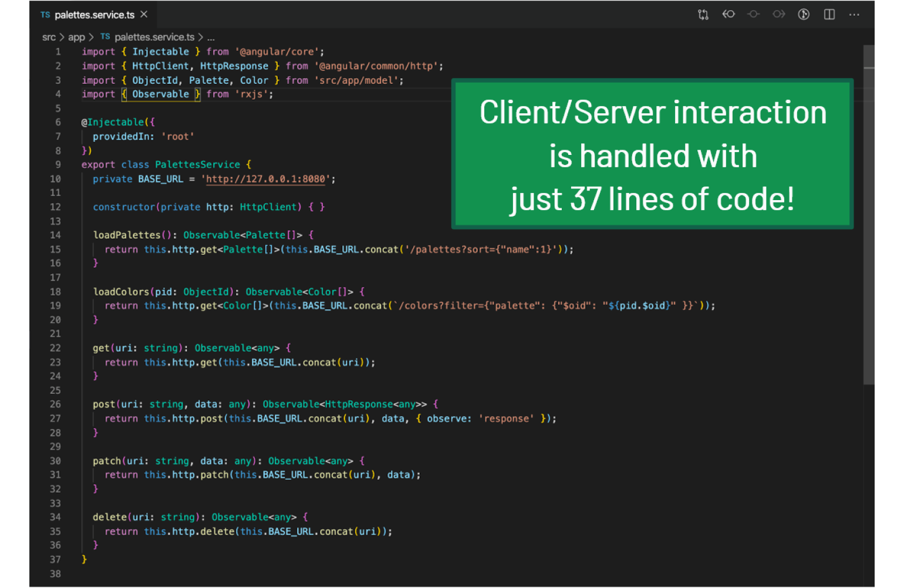Click line number 38 in the gutter
Viewport: 904px width, 588px height.
pyautogui.click(x=55, y=574)
